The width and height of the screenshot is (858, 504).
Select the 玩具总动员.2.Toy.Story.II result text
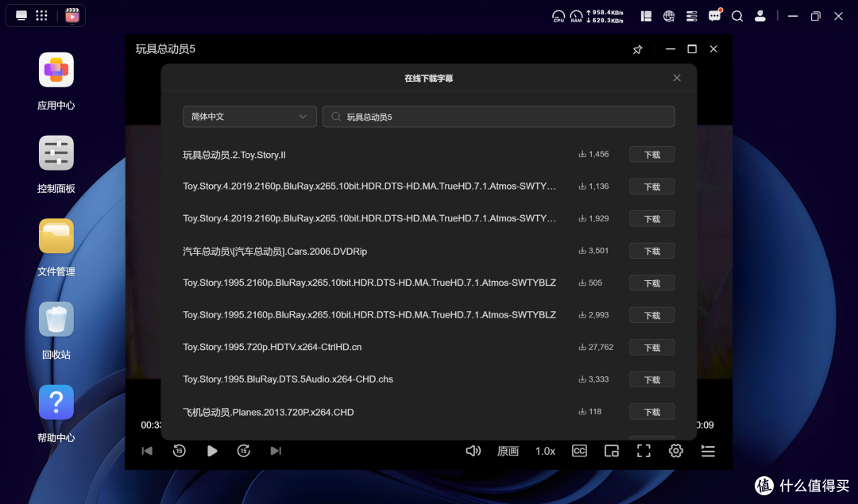234,155
